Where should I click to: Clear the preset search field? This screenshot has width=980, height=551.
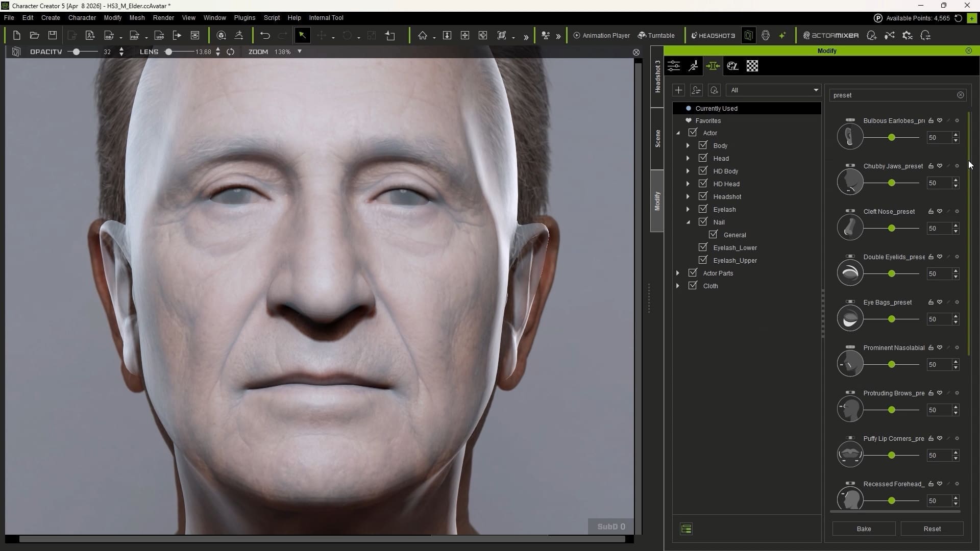961,95
